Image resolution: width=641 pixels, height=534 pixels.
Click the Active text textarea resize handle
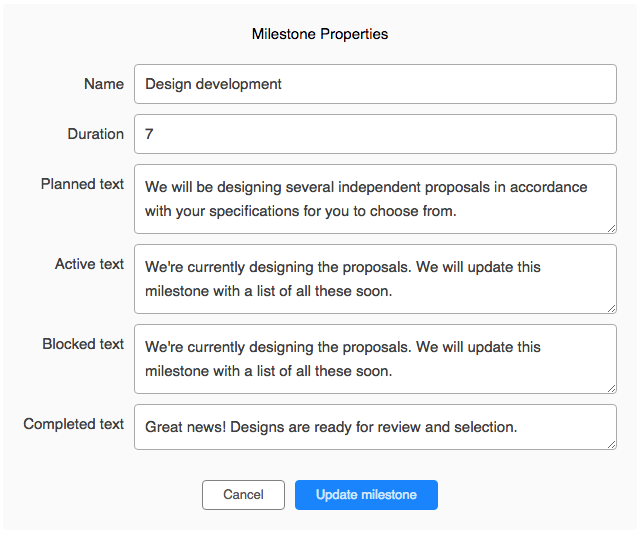click(611, 308)
